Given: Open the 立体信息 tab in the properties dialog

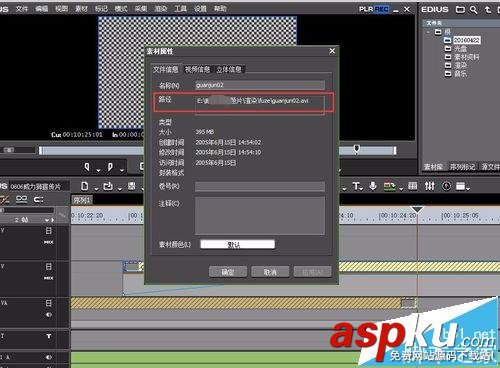Looking at the screenshot, I should (229, 69).
